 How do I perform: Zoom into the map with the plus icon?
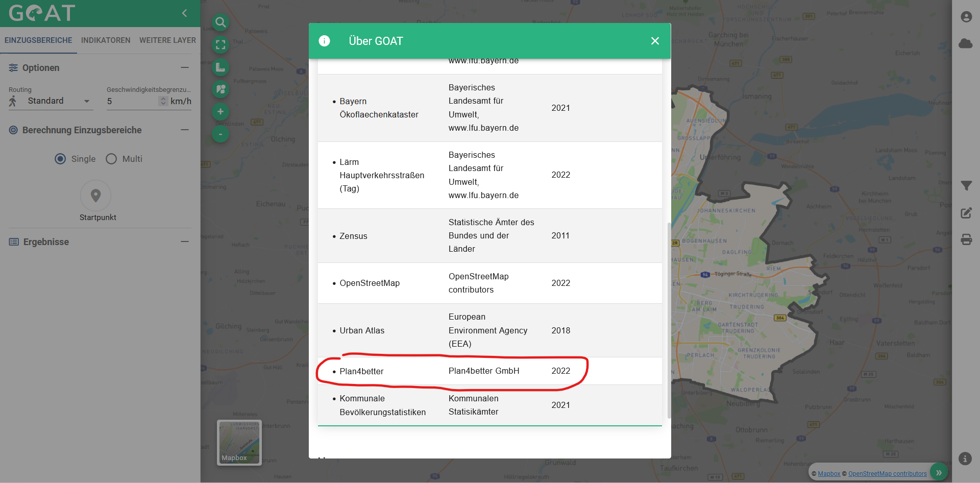pos(220,111)
